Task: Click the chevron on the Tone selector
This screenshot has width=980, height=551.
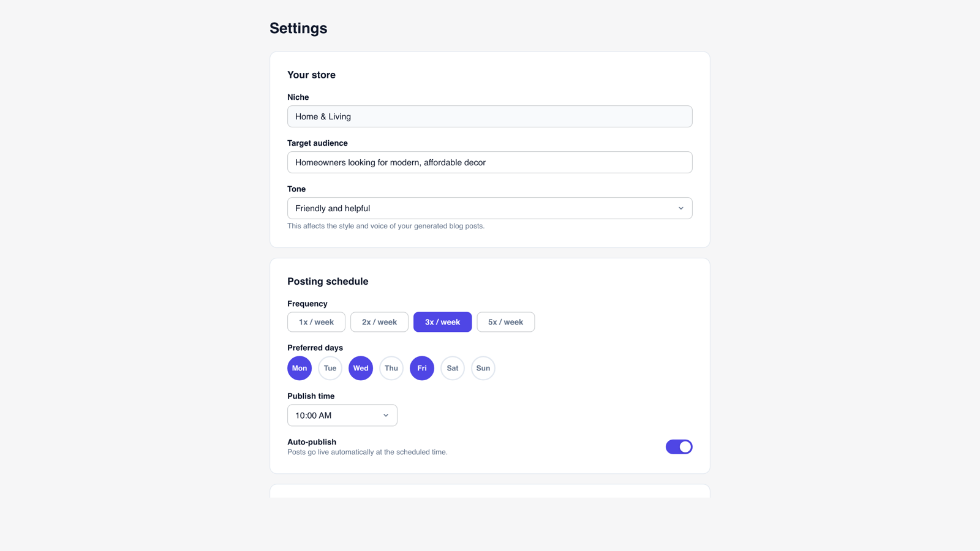Action: [680, 208]
